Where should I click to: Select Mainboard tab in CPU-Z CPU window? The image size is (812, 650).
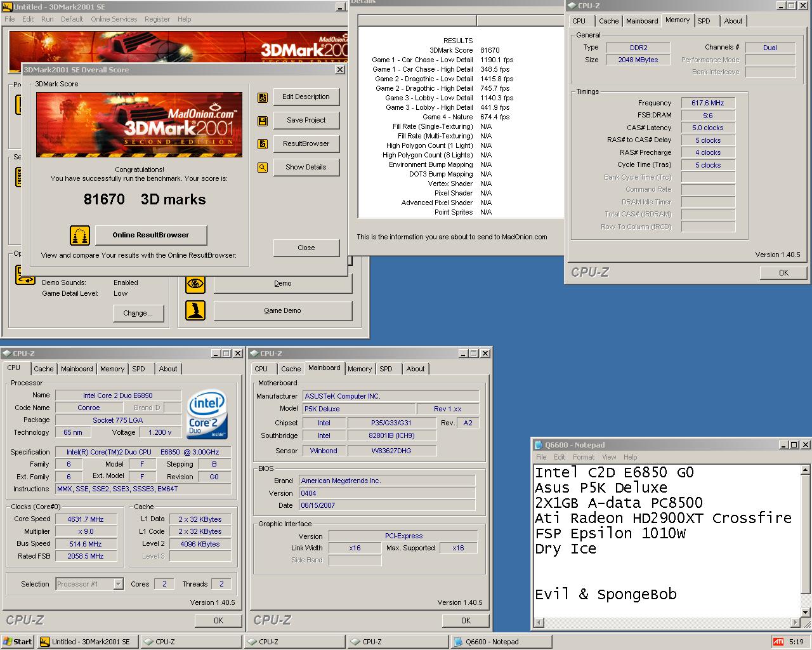click(77, 369)
